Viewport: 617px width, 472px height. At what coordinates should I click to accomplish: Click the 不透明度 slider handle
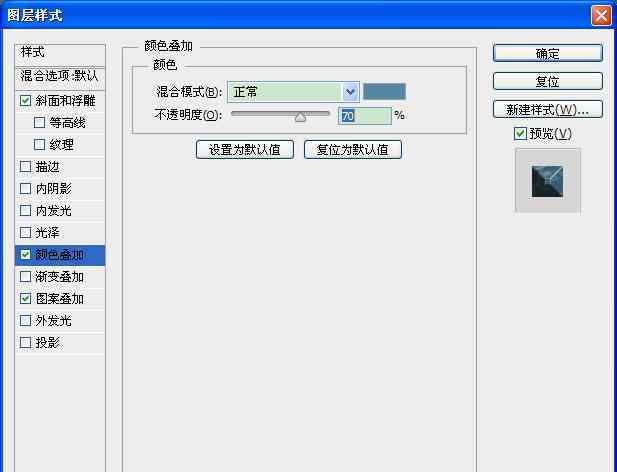(x=300, y=117)
